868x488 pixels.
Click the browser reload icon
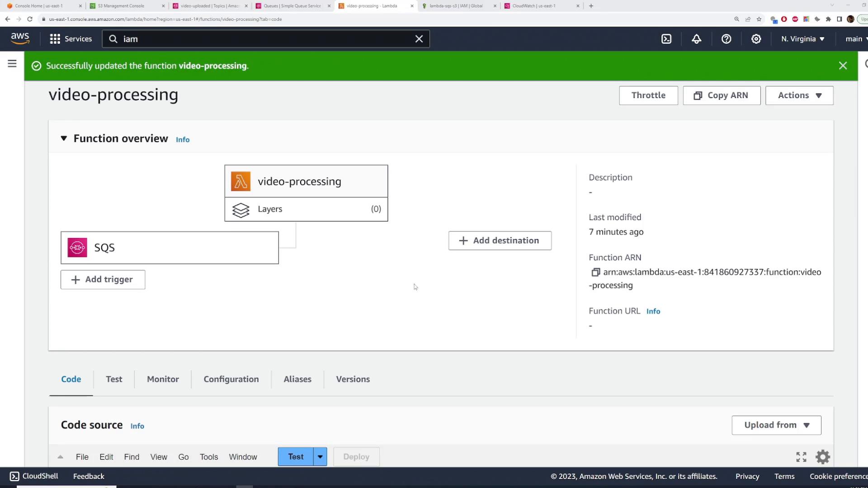click(30, 19)
